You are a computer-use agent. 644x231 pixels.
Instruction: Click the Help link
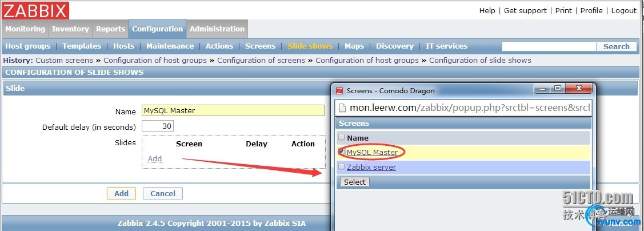487,11
